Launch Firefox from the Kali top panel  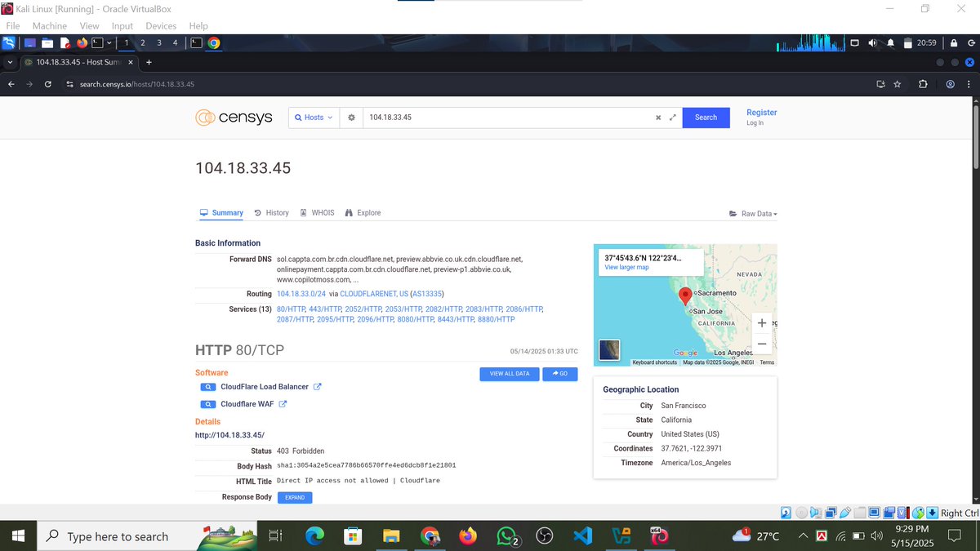82,42
